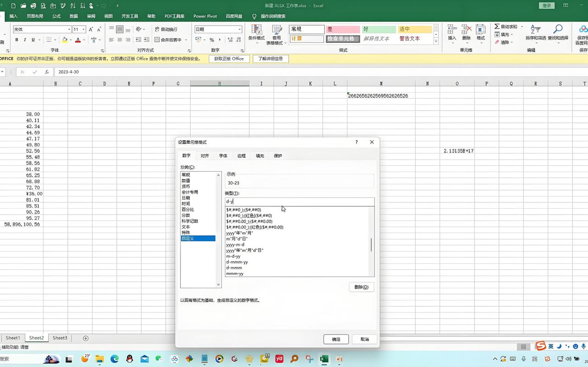Click the 确定 button in the dialog

336,339
